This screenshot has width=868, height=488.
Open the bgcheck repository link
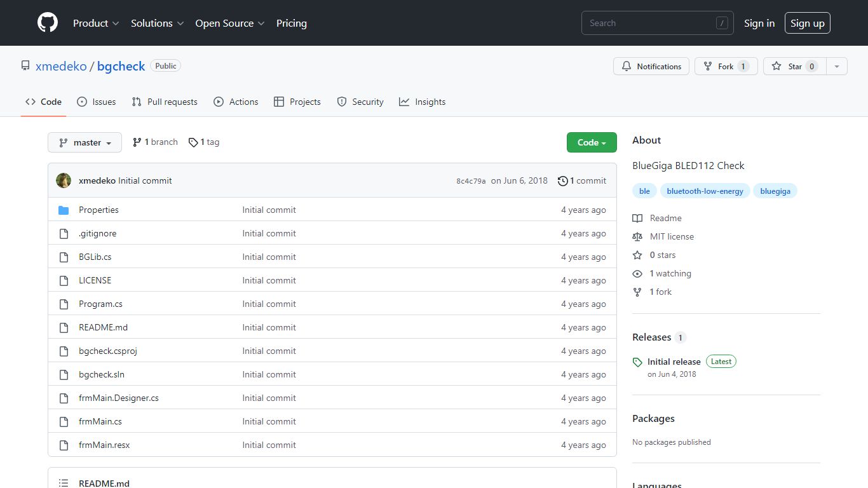[x=121, y=66]
